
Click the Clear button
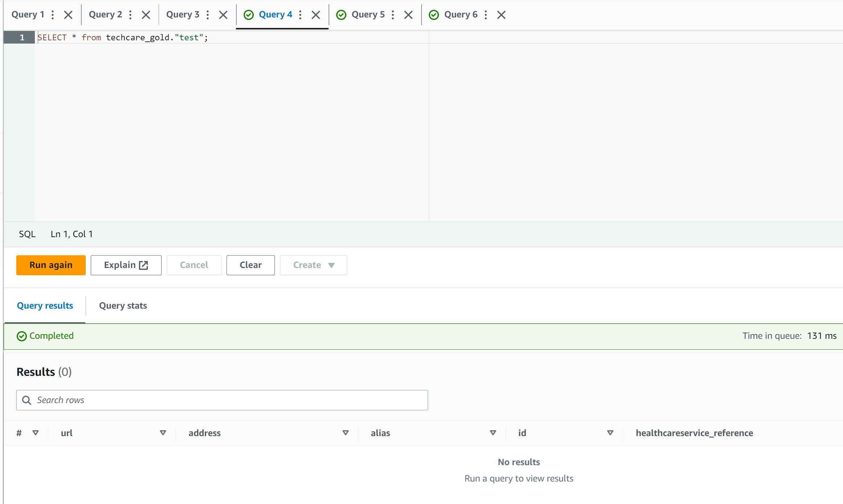[x=250, y=265]
